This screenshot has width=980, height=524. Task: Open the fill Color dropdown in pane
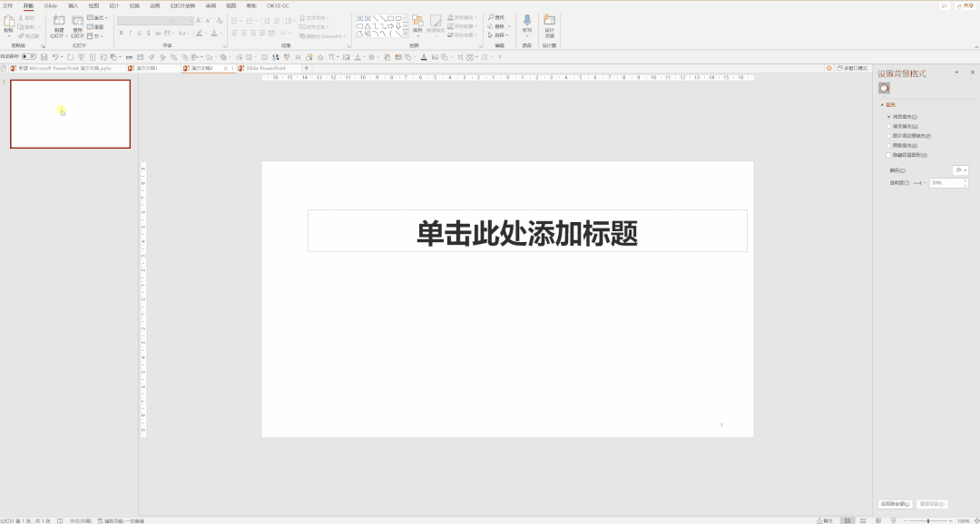point(960,170)
